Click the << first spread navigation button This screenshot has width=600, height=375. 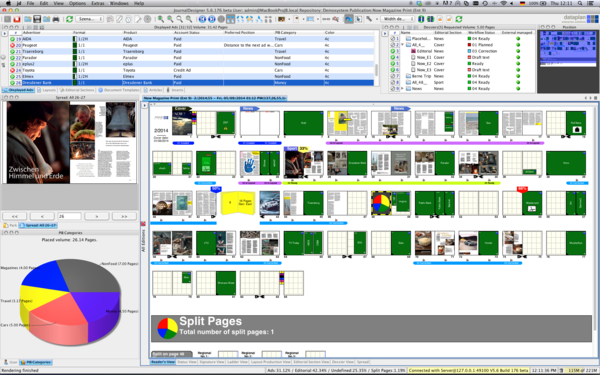tap(15, 216)
